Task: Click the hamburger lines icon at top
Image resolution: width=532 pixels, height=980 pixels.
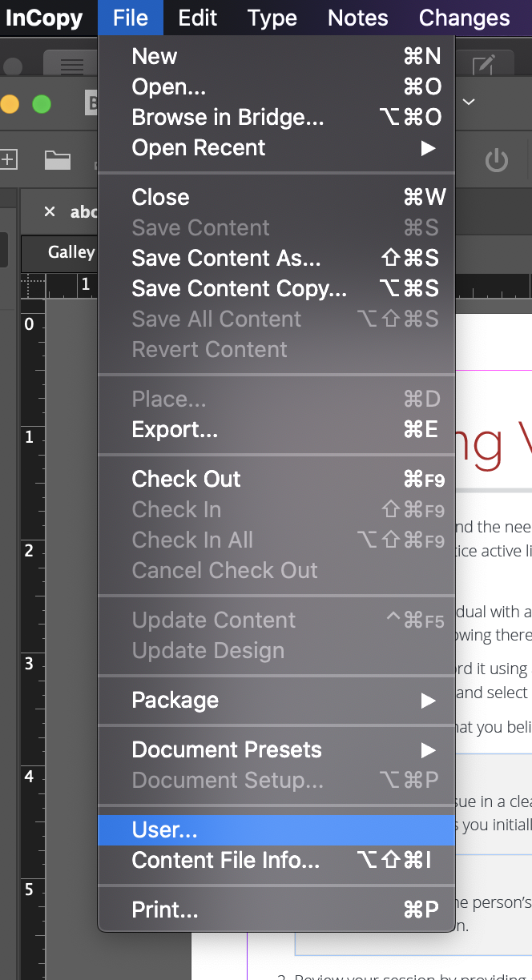Action: click(x=72, y=66)
